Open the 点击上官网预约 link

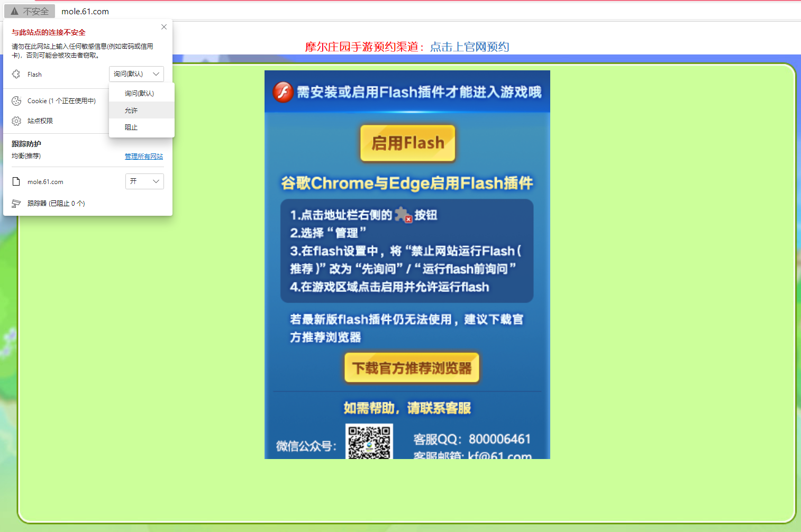(x=470, y=47)
